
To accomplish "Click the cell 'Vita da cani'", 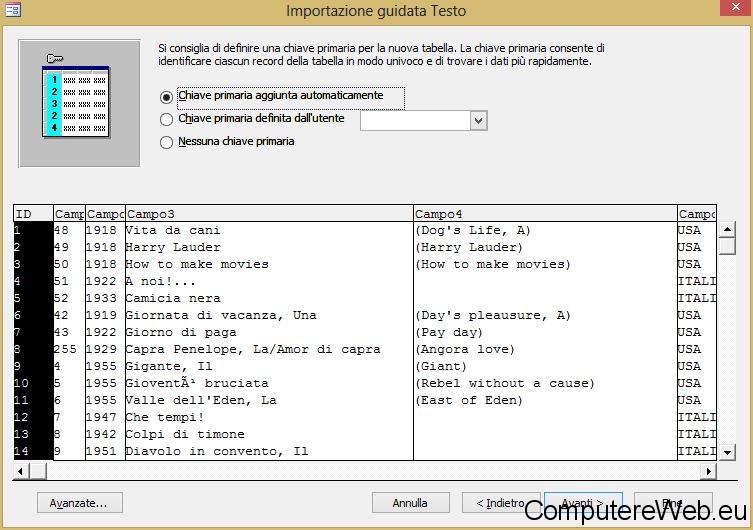I will click(x=269, y=230).
